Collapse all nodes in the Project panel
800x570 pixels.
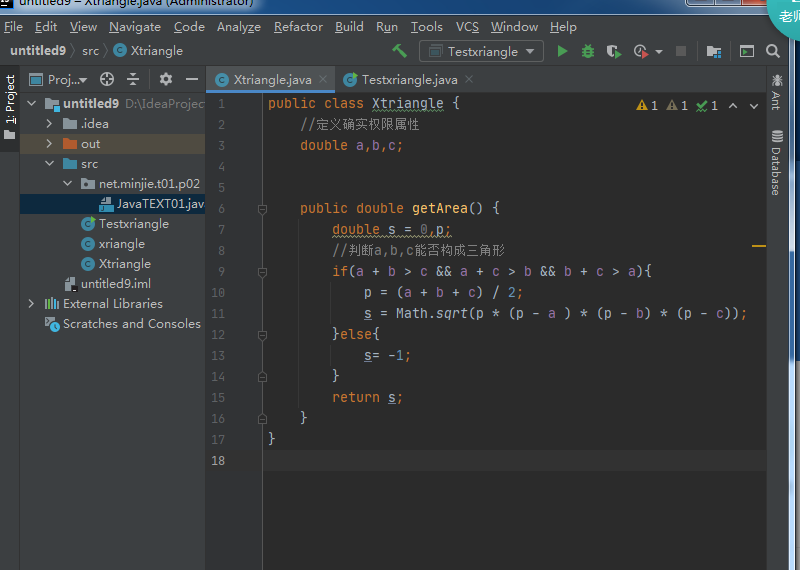[x=132, y=80]
